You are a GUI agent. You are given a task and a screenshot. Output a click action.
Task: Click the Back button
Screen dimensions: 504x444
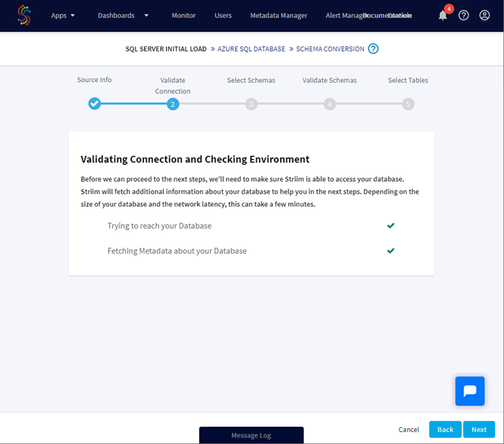click(445, 429)
